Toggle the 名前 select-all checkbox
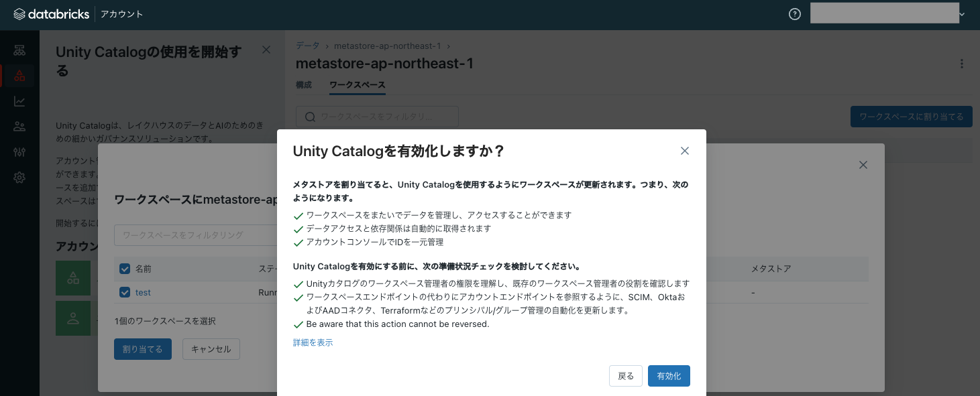980x396 pixels. [124, 268]
